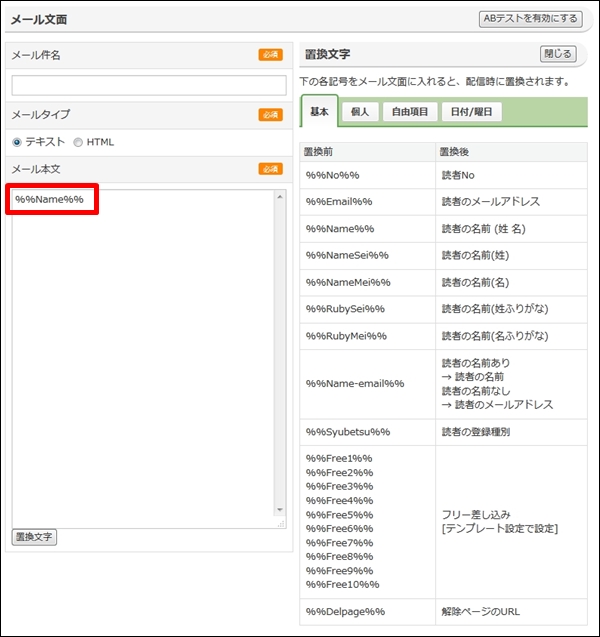This screenshot has width=600, height=637.
Task: Click the %%Free4%% entry
Action: click(340, 501)
